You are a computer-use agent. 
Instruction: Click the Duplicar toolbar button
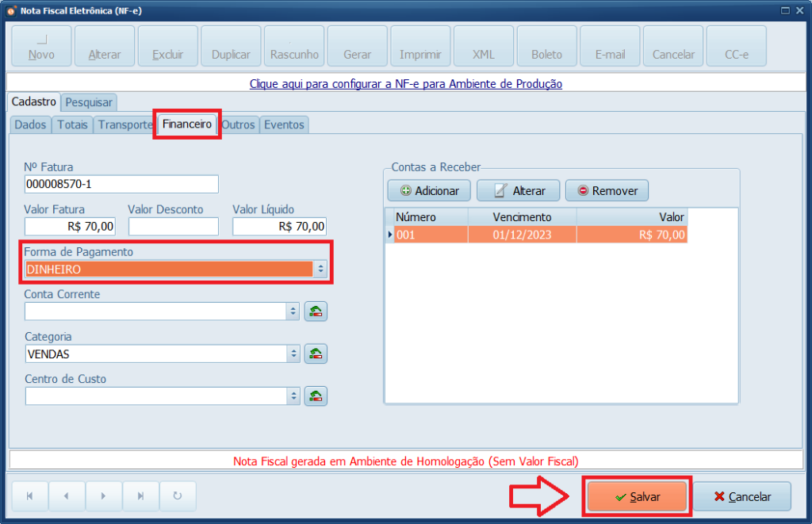231,46
